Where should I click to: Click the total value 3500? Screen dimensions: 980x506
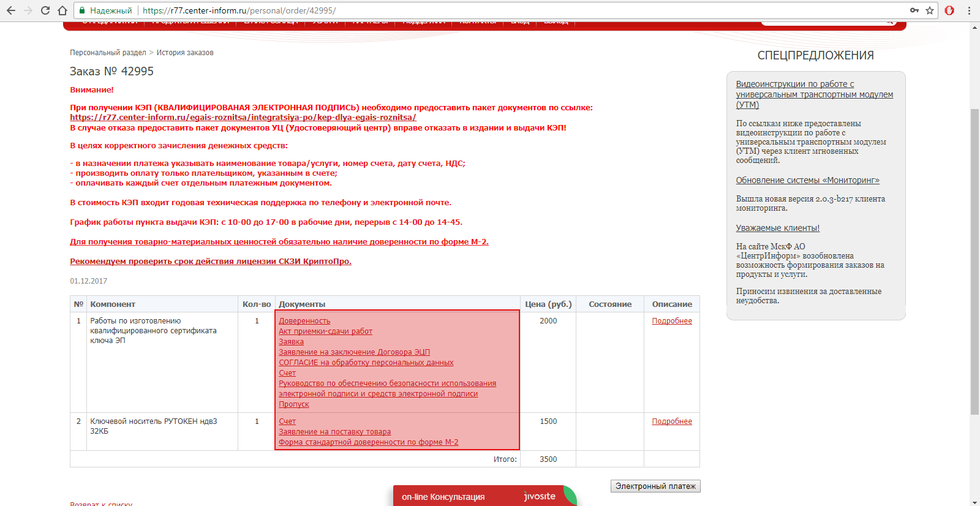pos(548,459)
